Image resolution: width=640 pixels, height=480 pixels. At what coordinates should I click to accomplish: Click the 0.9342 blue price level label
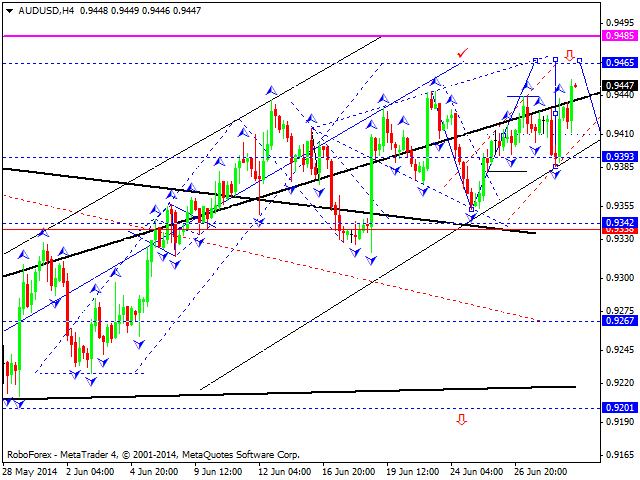pos(620,222)
